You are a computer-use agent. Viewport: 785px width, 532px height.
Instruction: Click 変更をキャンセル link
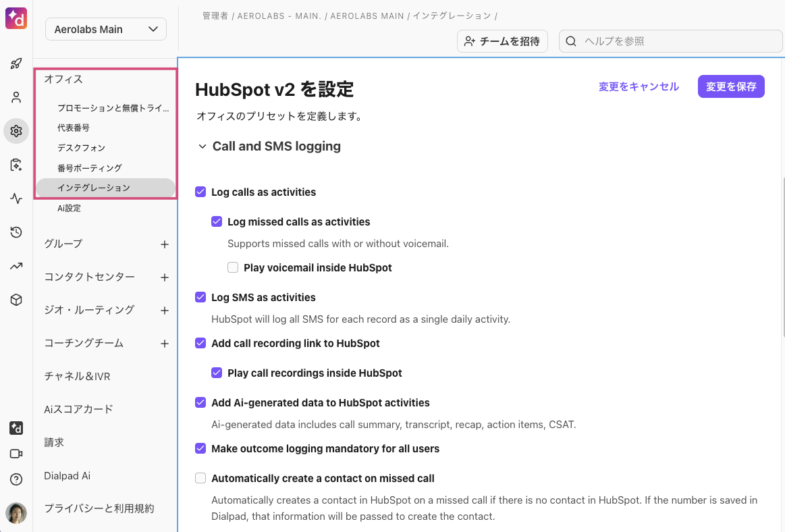pyautogui.click(x=639, y=86)
